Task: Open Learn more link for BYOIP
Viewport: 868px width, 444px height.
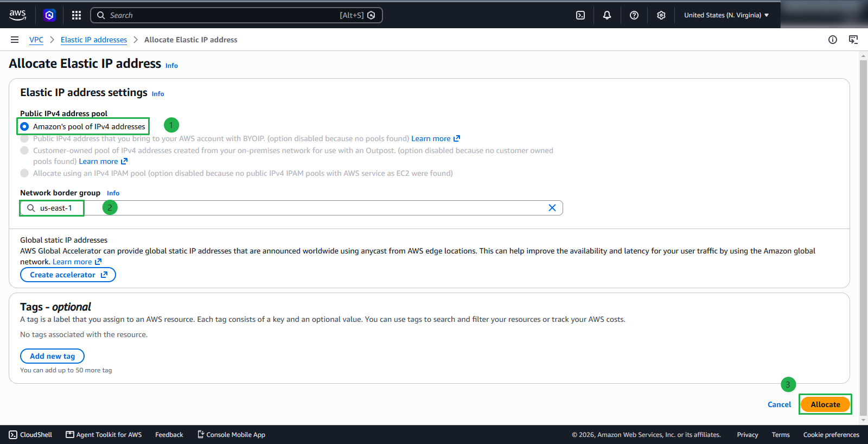Action: coord(436,138)
